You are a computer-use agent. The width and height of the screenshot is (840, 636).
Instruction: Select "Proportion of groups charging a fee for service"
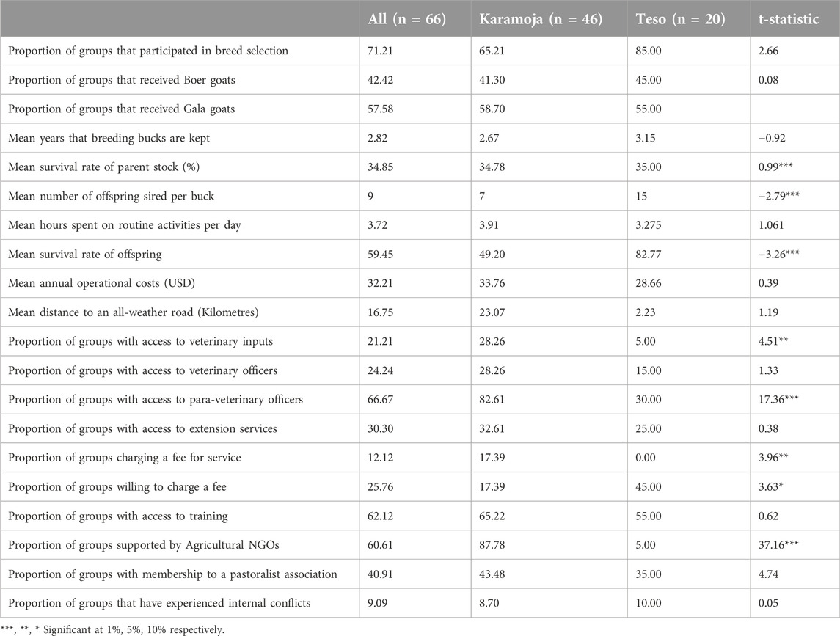[x=124, y=458]
